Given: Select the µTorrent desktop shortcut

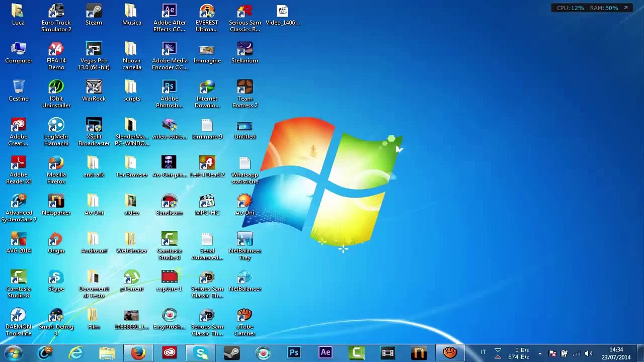Looking at the screenshot, I should tap(131, 281).
